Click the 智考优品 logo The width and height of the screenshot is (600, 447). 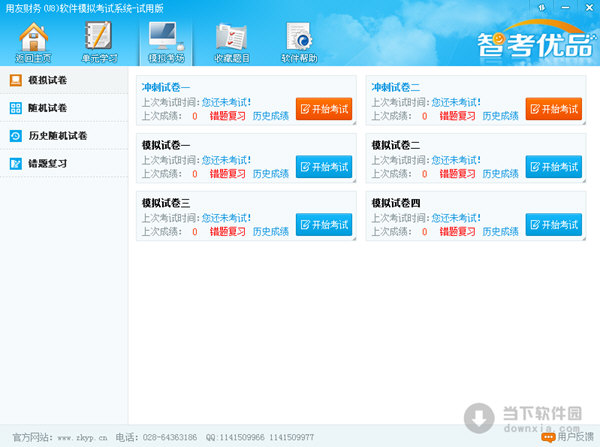(537, 39)
